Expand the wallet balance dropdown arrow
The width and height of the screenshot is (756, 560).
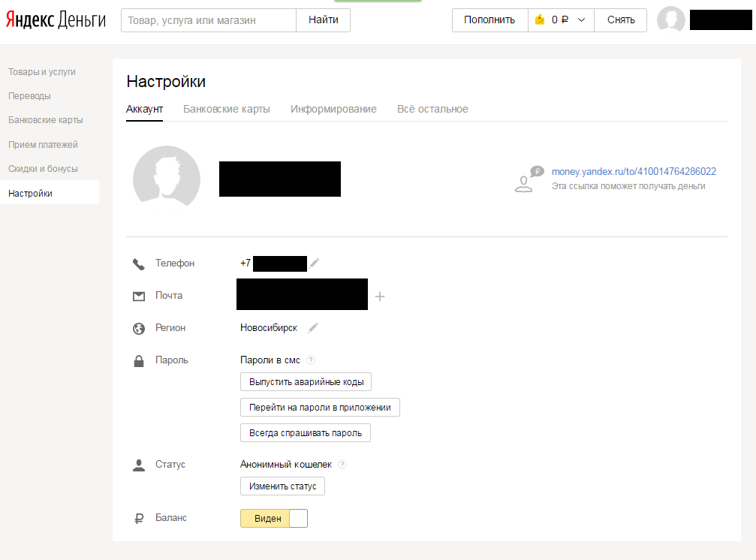[x=581, y=20]
